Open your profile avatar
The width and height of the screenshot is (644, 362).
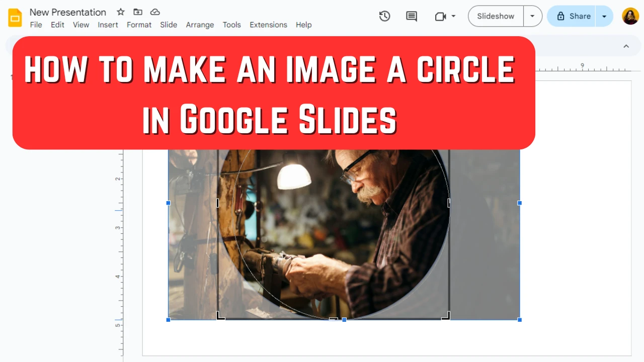pos(630,16)
